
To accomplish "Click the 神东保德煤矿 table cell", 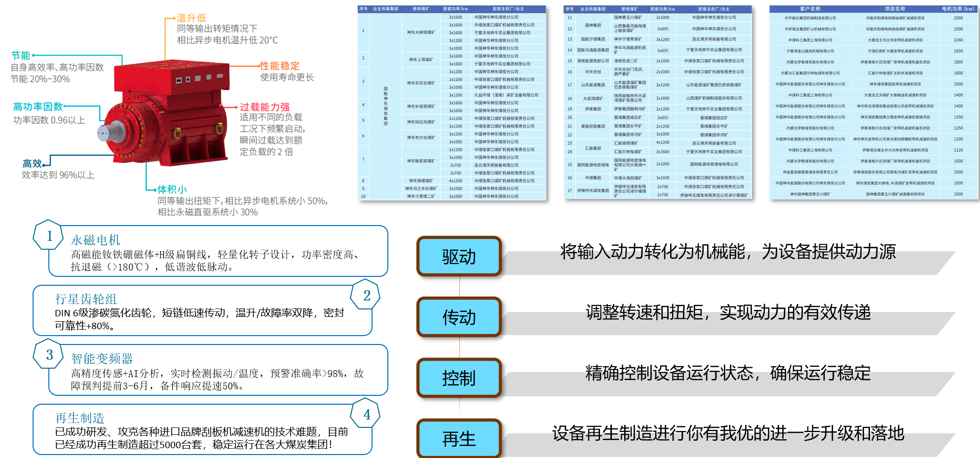I will point(421,181).
